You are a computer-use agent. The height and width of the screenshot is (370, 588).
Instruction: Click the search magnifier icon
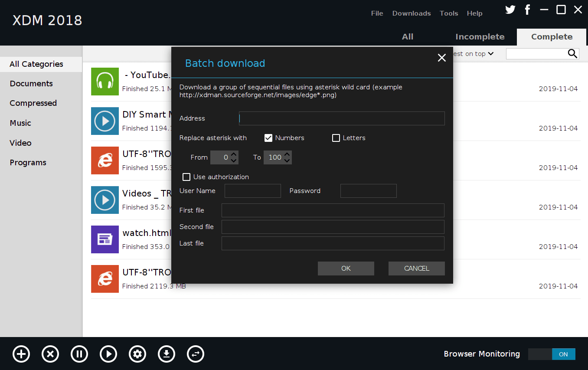pyautogui.click(x=572, y=53)
